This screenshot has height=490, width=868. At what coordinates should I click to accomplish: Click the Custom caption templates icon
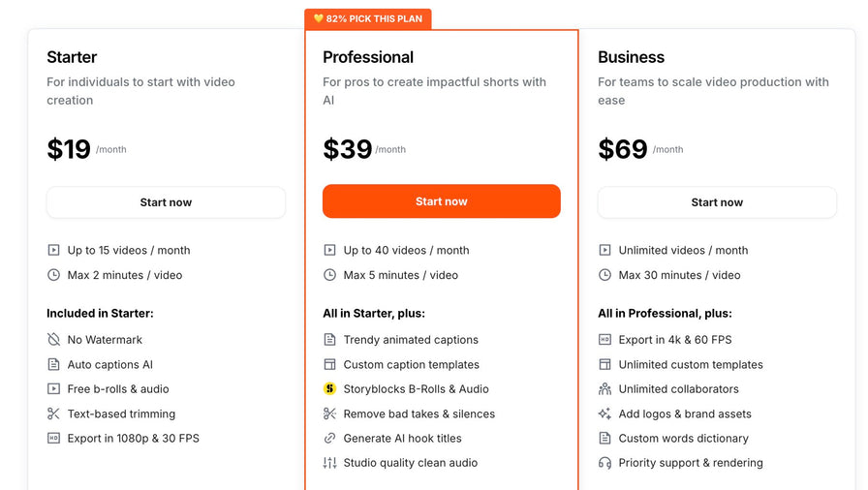click(x=329, y=365)
